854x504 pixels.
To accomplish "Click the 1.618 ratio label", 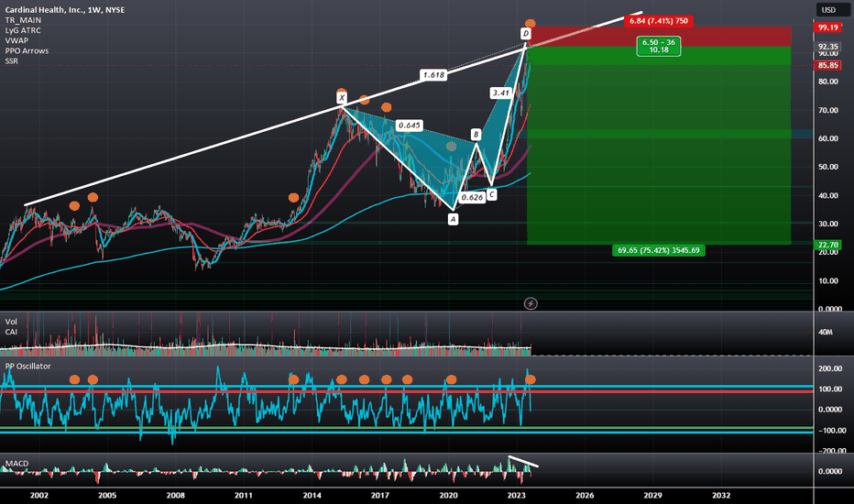I will [433, 74].
